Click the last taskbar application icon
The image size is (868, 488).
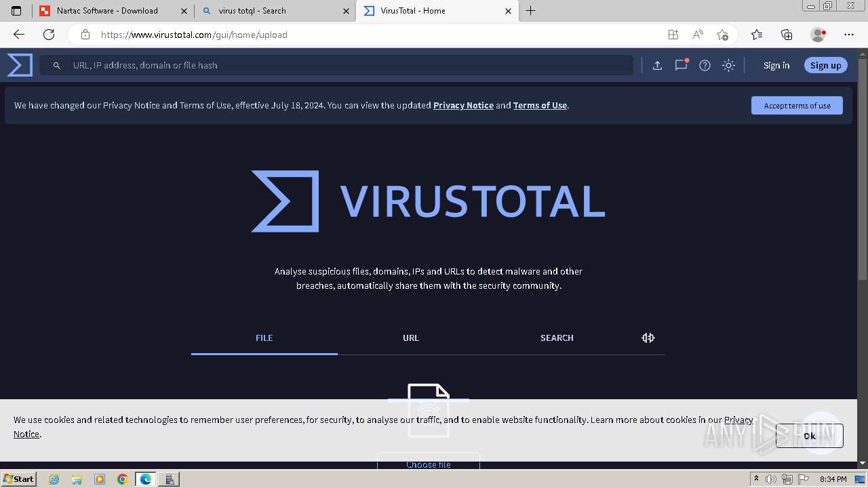click(169, 479)
